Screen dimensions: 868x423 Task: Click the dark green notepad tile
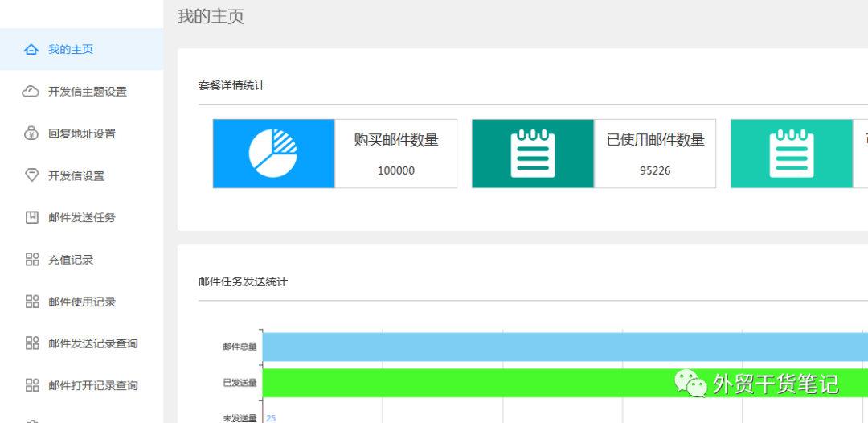tap(532, 154)
